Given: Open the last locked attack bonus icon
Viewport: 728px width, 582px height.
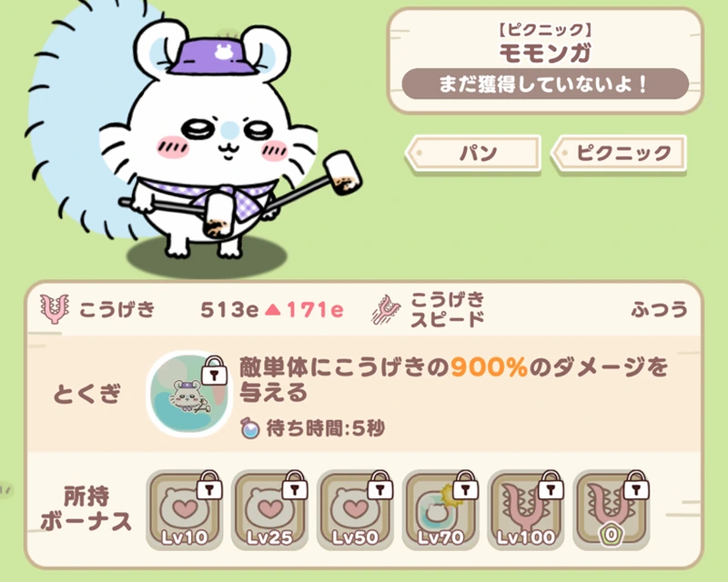Looking at the screenshot, I should (612, 510).
